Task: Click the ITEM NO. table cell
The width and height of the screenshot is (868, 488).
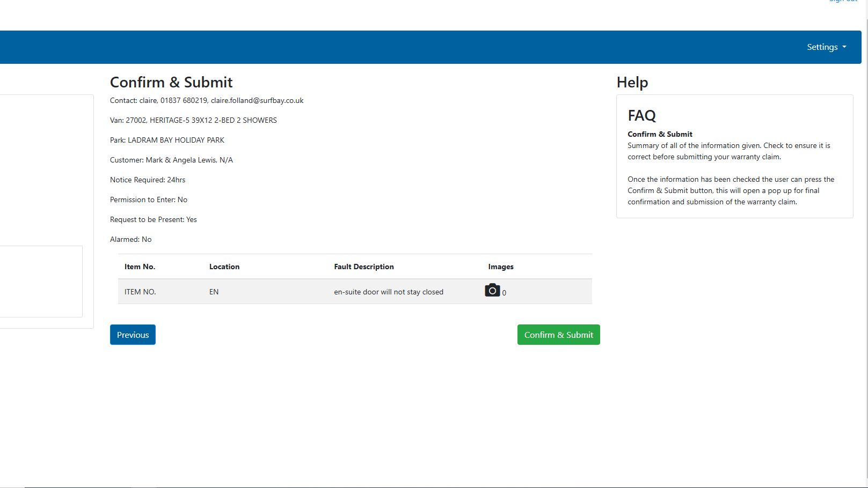Action: coord(140,292)
